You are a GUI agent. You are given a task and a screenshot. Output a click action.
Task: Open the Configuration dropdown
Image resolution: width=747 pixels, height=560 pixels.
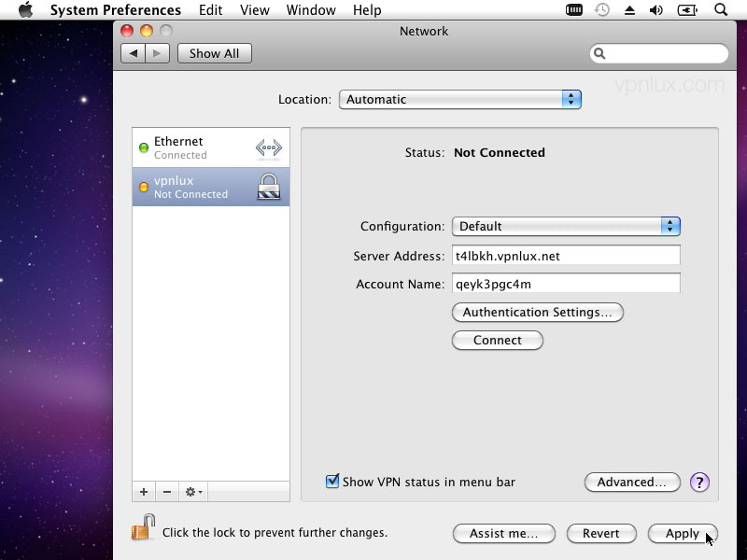tap(566, 226)
